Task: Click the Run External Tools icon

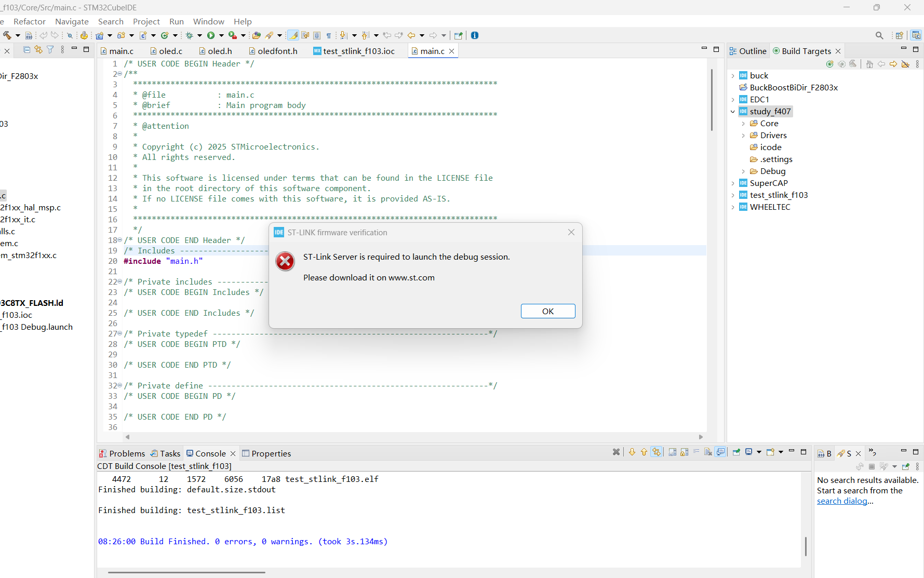Action: click(232, 35)
